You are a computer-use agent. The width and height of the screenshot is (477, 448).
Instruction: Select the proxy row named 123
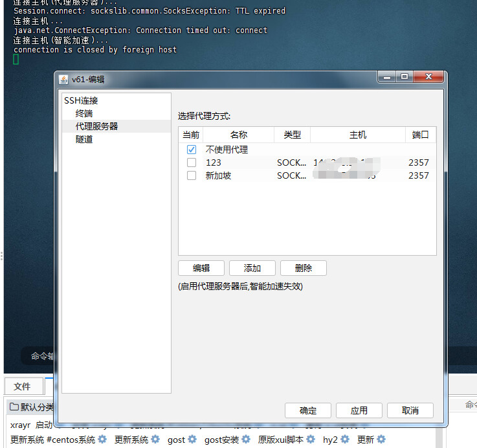pos(307,162)
